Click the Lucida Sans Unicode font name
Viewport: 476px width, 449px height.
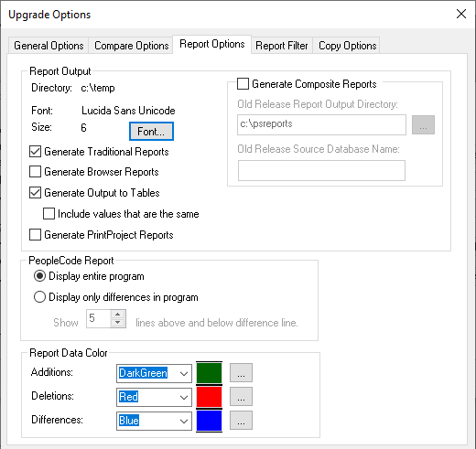[x=128, y=111]
